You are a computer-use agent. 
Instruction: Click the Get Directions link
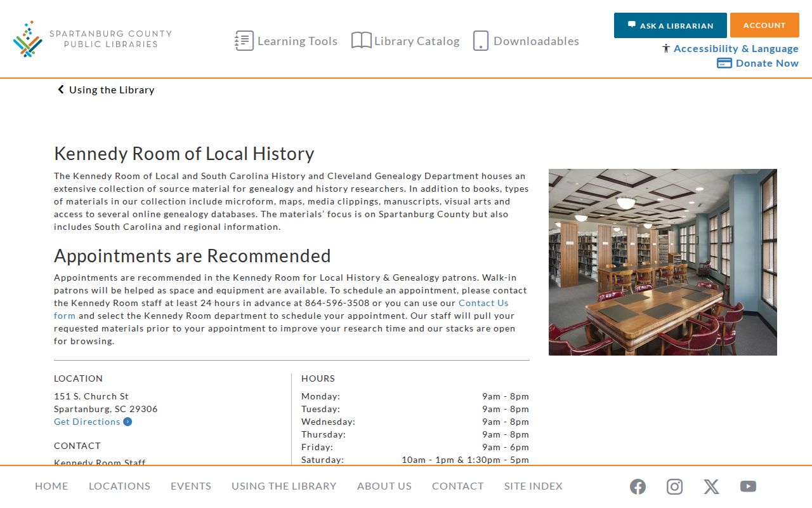click(x=87, y=422)
